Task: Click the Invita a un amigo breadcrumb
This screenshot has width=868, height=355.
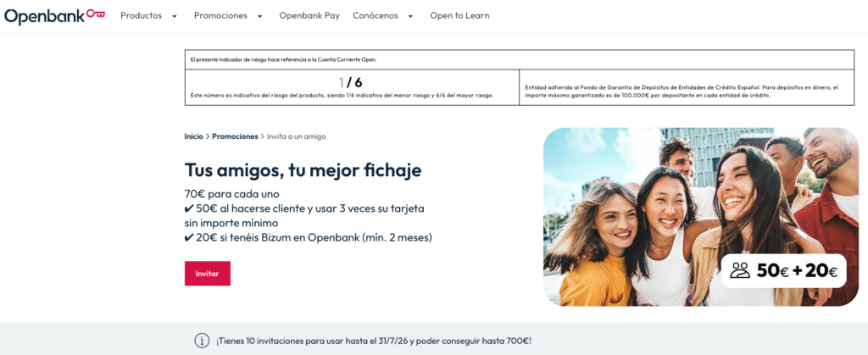Action: (297, 136)
